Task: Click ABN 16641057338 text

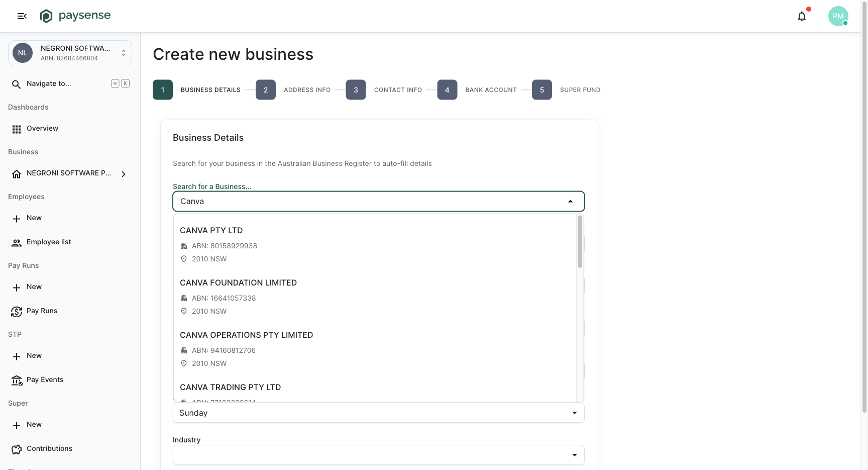Action: [224, 298]
